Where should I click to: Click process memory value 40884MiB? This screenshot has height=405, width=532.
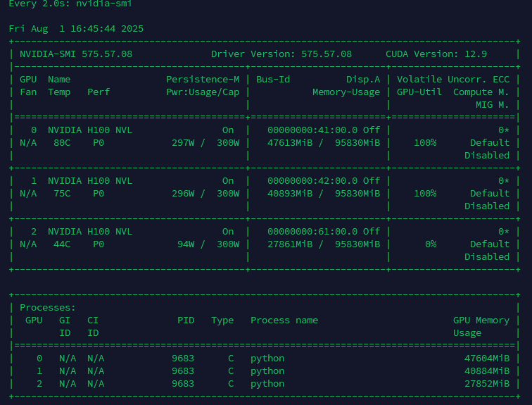click(487, 371)
